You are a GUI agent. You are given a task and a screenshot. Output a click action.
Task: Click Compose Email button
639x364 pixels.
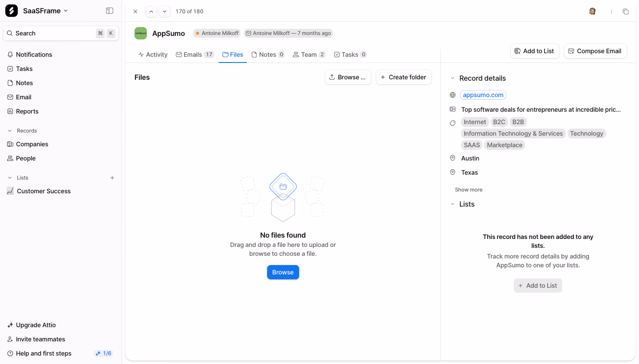tap(595, 51)
